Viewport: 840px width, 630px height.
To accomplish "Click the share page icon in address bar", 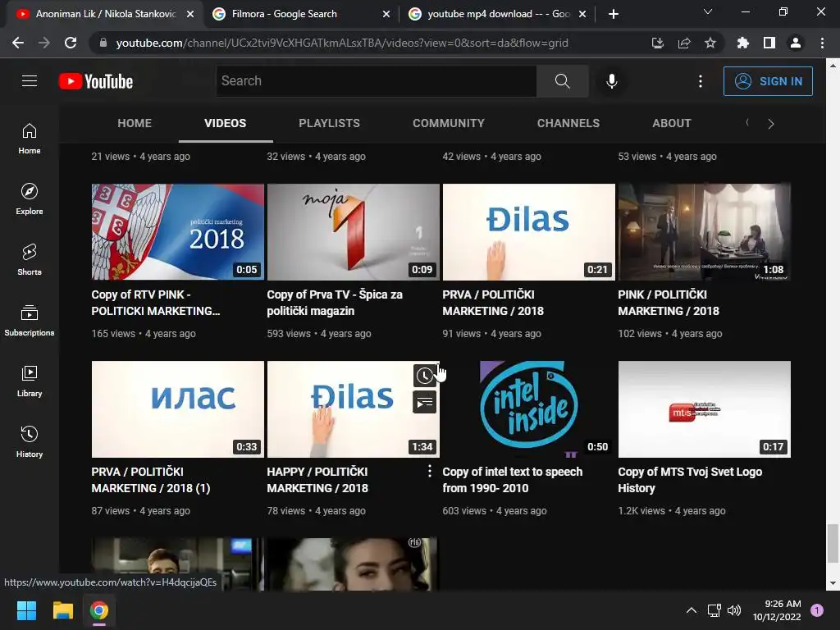I will tap(684, 43).
